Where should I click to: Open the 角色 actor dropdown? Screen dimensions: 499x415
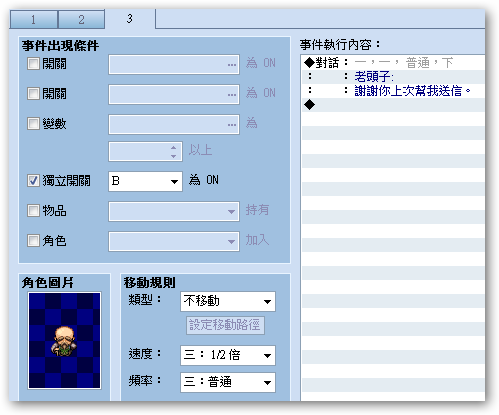[174, 241]
